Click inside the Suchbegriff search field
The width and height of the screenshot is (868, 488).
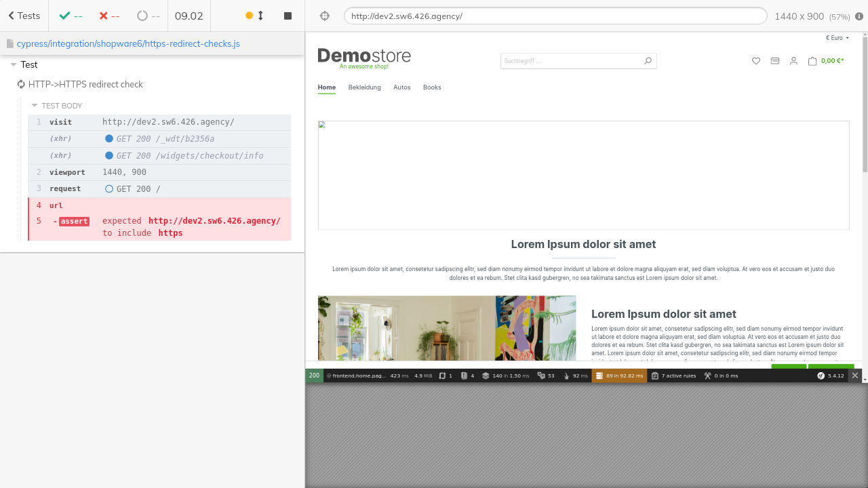(570, 61)
